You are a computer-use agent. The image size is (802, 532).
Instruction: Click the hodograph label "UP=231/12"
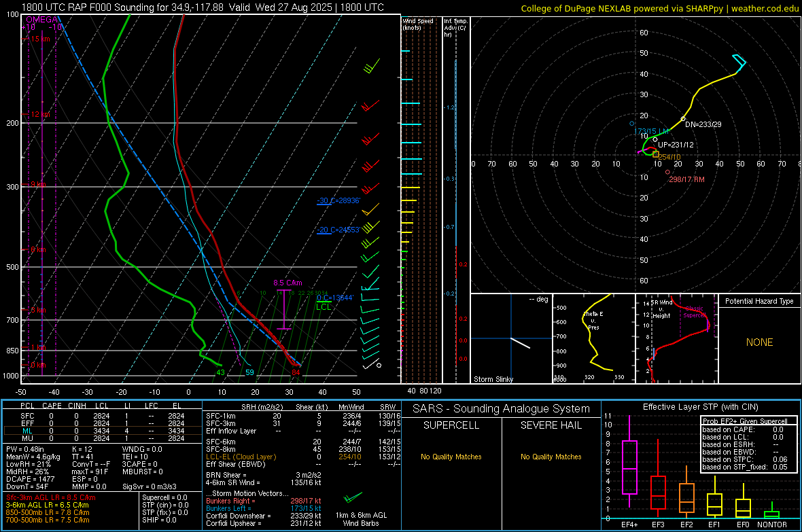676,145
